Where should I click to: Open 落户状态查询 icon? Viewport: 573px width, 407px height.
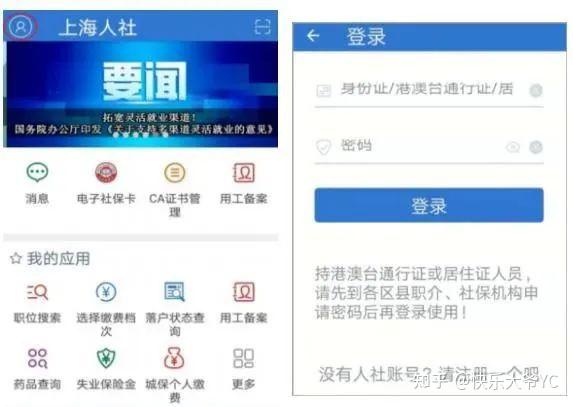[175, 292]
